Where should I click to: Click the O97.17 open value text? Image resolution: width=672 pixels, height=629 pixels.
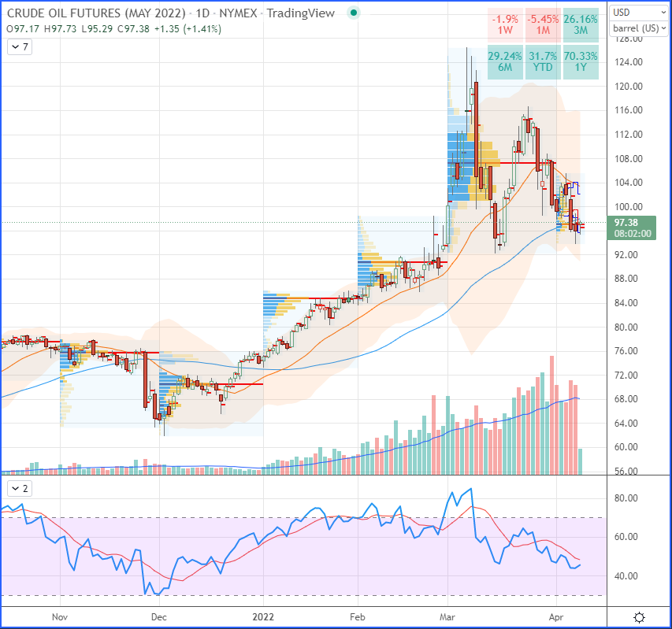tap(23, 29)
